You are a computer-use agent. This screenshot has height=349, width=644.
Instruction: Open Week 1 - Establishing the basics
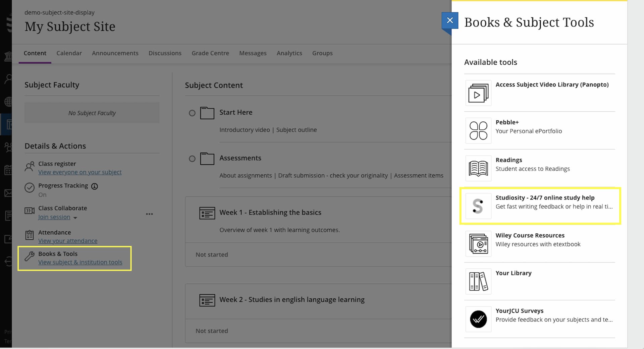click(270, 212)
